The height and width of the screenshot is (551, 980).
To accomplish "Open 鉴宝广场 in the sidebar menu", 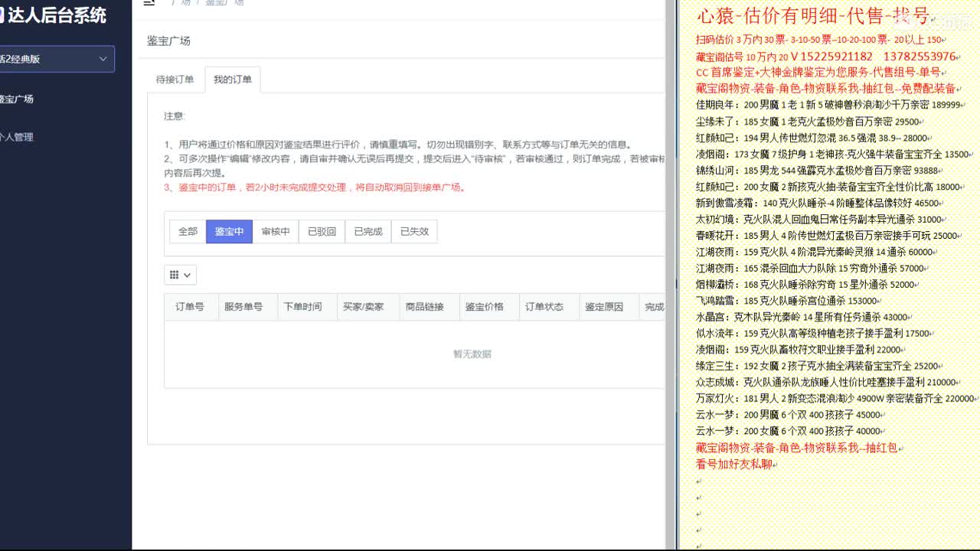I will pyautogui.click(x=17, y=99).
